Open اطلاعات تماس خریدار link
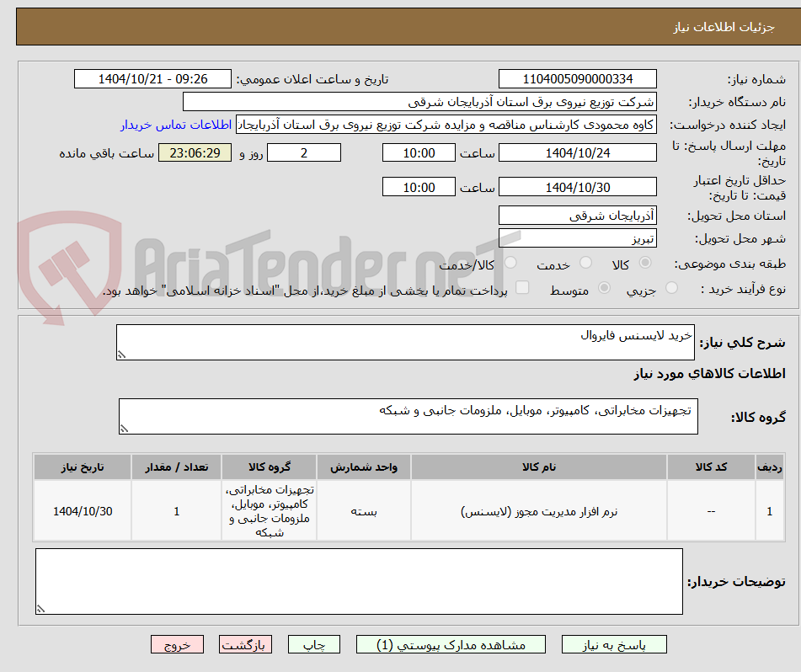 pyautogui.click(x=176, y=125)
